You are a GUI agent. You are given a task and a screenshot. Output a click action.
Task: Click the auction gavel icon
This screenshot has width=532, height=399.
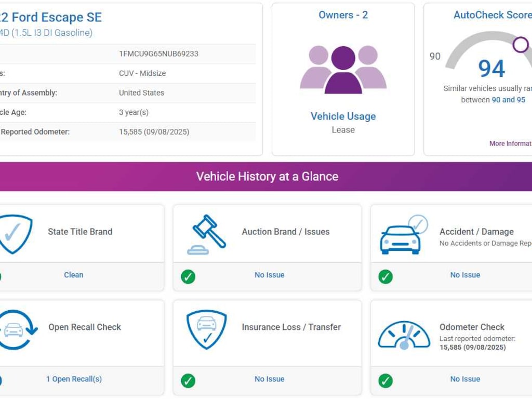206,234
